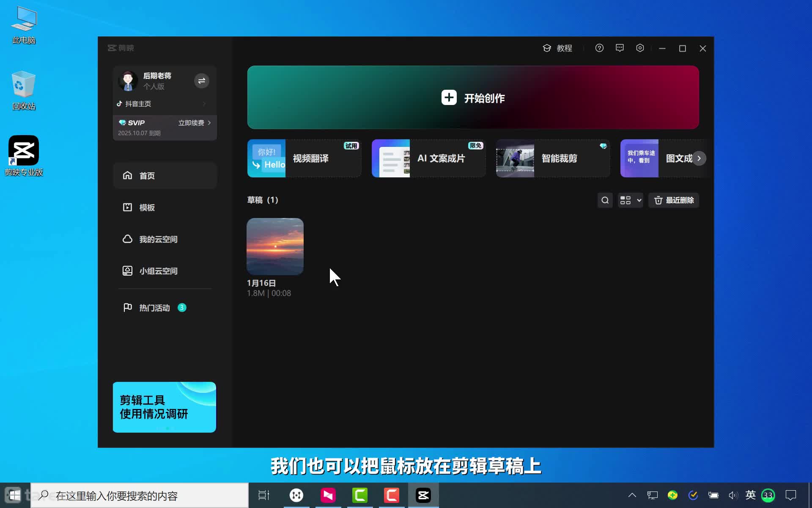The height and width of the screenshot is (508, 812).
Task: Open 热门活动 in the sidebar
Action: coord(165,308)
